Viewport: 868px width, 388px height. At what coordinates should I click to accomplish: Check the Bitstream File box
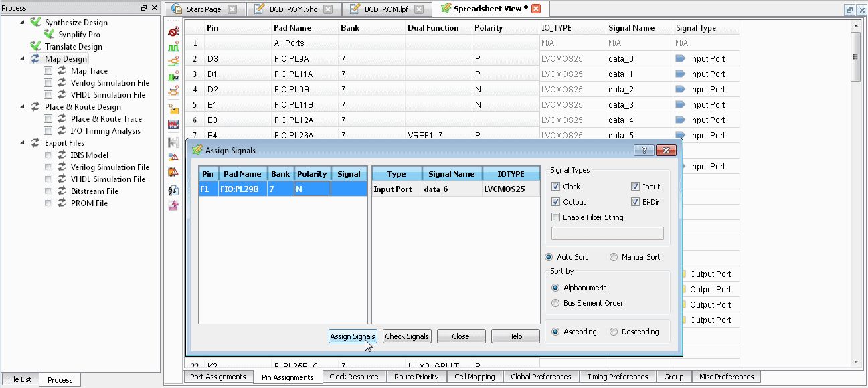(48, 191)
